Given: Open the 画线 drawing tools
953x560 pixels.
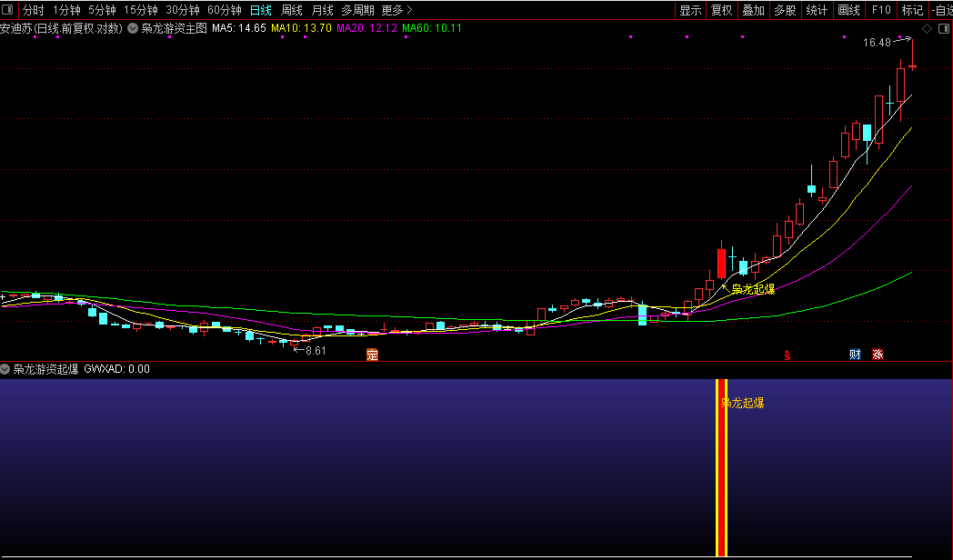Looking at the screenshot, I should point(848,10).
